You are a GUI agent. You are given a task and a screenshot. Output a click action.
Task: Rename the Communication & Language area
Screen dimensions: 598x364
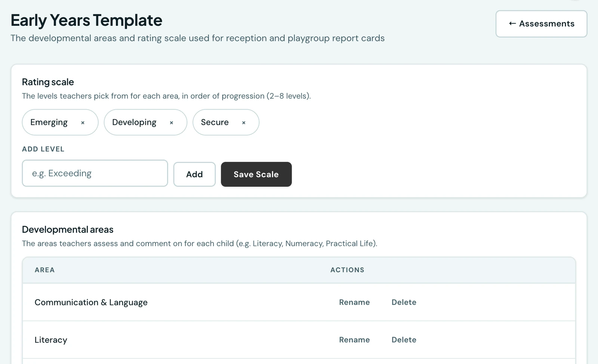click(354, 302)
